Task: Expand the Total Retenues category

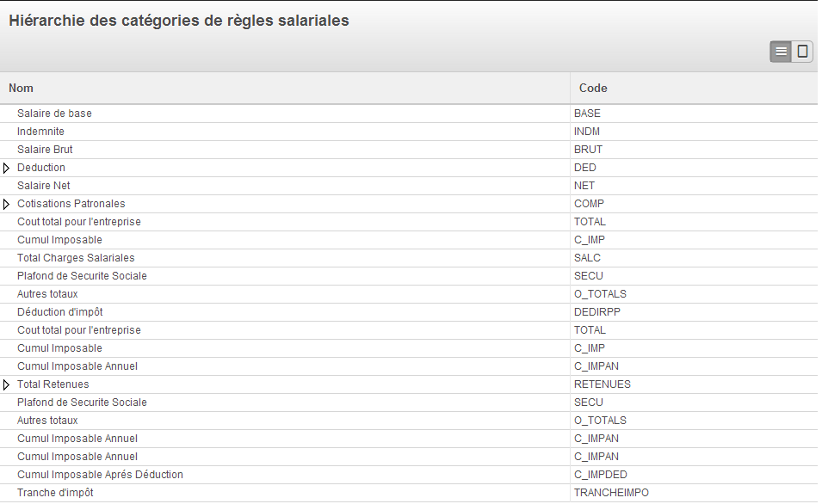Action: pos(7,384)
